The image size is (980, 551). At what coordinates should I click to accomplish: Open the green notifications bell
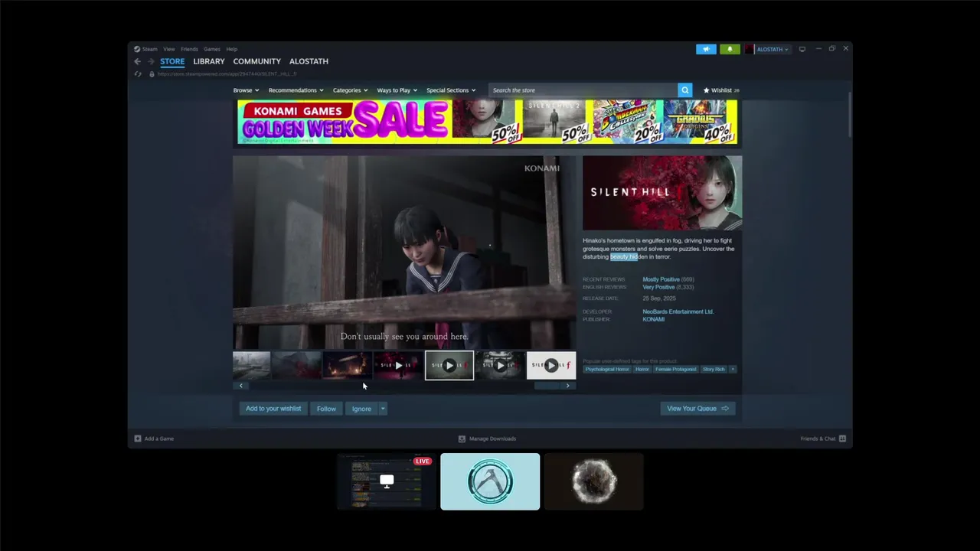click(x=730, y=49)
